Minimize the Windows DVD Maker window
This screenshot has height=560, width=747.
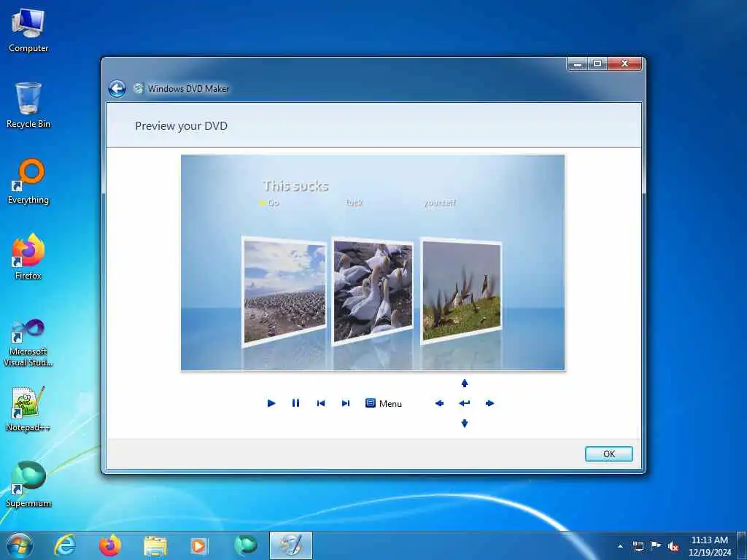click(x=578, y=64)
